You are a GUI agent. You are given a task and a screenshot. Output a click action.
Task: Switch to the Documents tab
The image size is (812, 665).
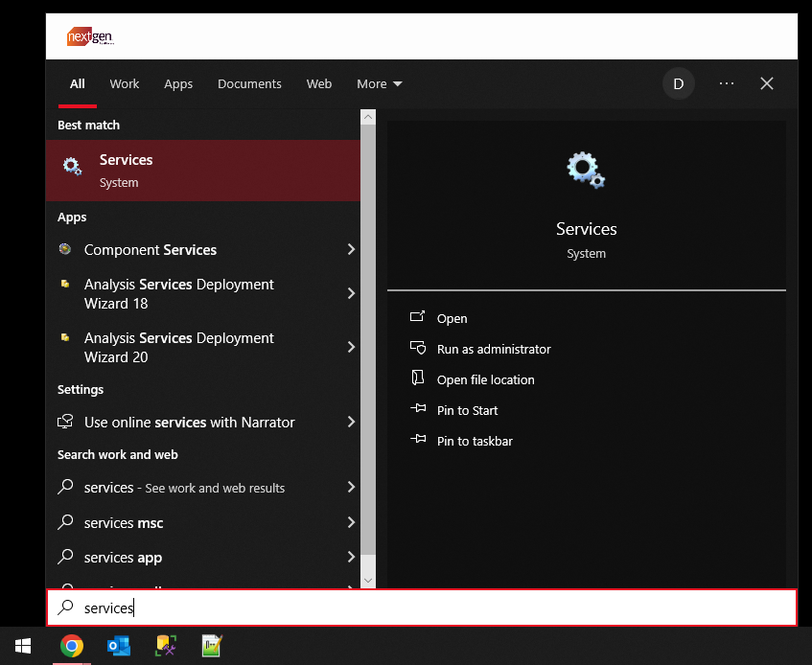point(249,83)
